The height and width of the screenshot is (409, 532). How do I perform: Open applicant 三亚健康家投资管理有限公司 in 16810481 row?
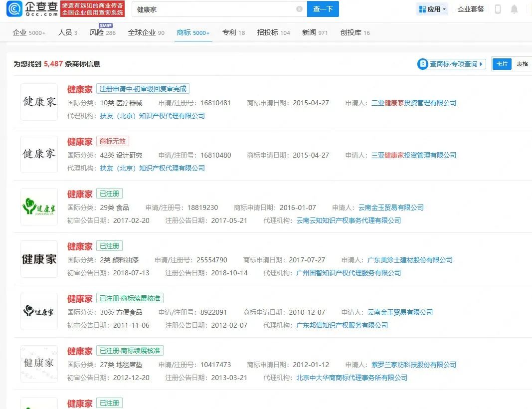pyautogui.click(x=414, y=103)
